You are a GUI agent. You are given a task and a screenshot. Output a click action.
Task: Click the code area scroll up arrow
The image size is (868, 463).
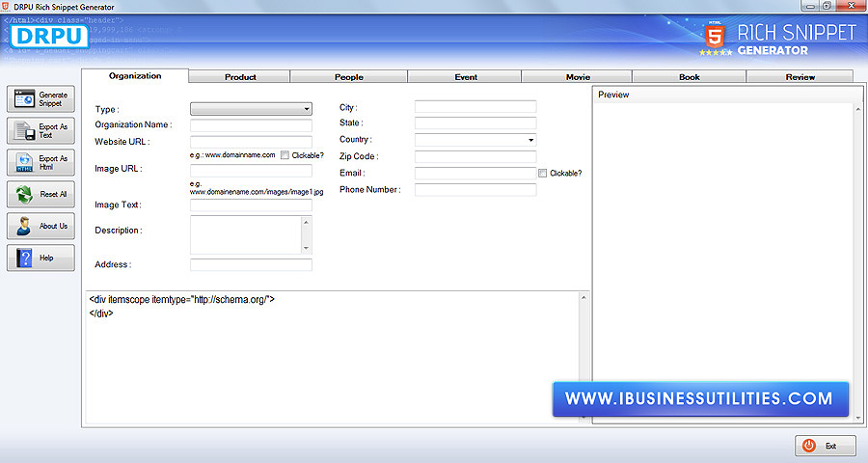pyautogui.click(x=583, y=298)
